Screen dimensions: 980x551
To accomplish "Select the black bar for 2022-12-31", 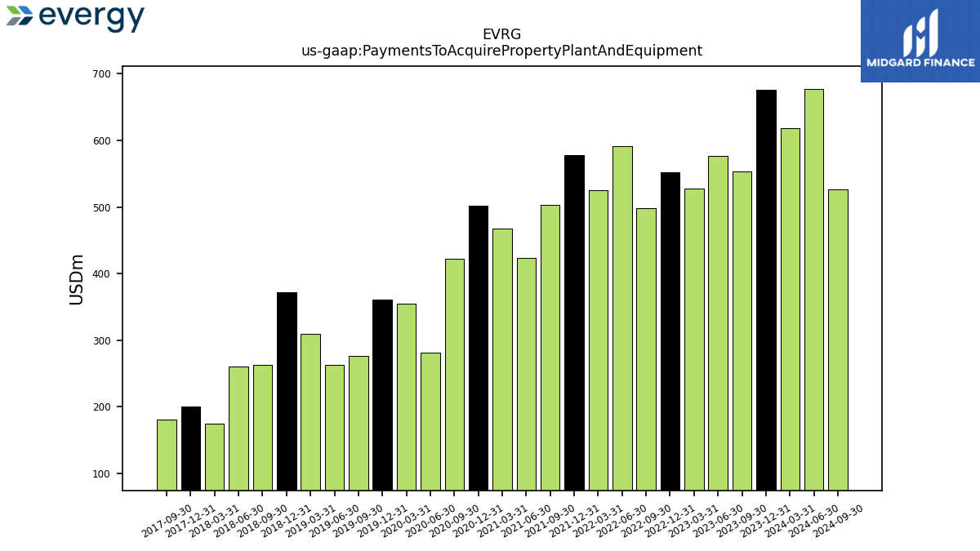I will click(670, 331).
